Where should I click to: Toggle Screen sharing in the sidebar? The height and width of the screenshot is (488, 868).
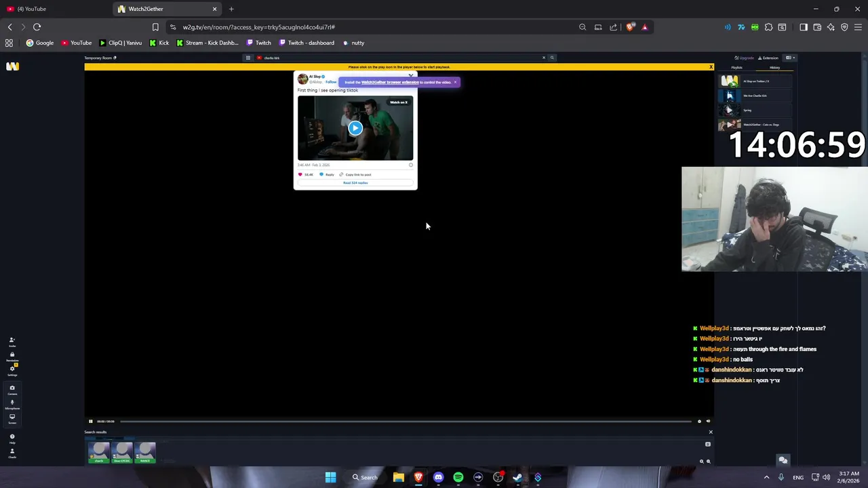click(x=12, y=418)
